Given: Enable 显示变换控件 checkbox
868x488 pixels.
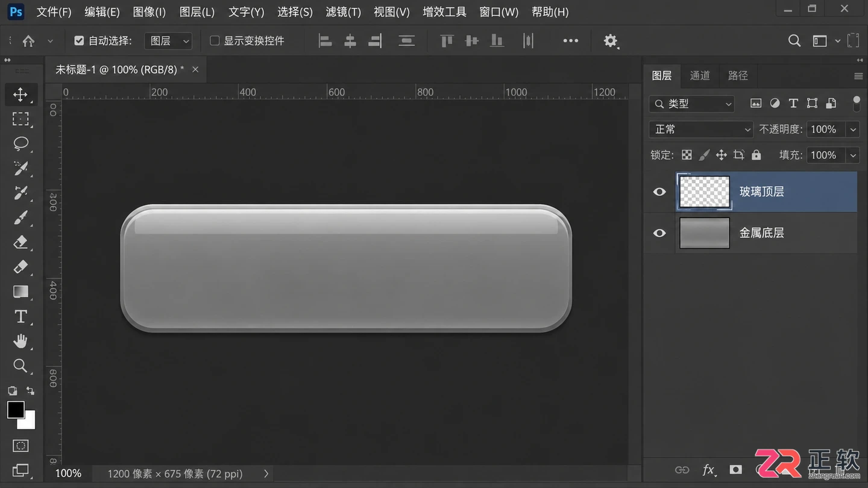Looking at the screenshot, I should [215, 41].
